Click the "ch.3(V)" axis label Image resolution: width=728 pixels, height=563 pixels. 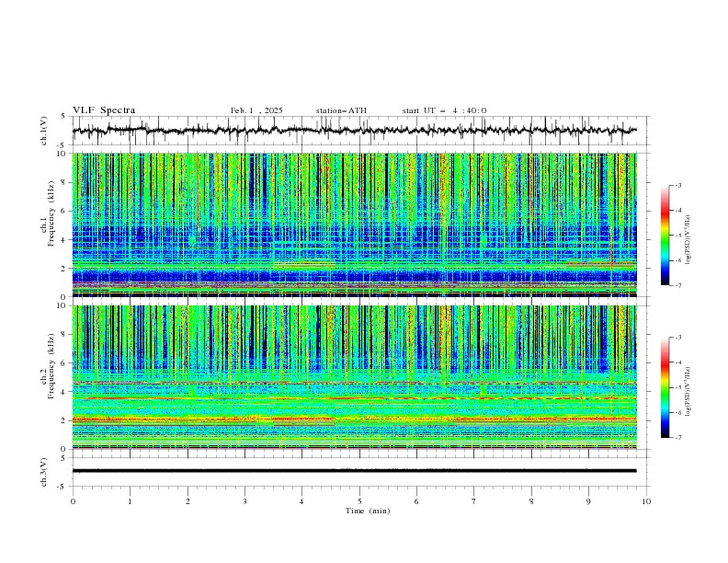(x=44, y=472)
